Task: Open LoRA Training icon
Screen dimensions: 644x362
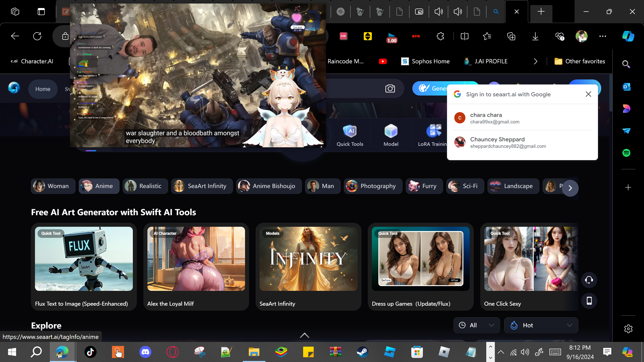Action: tap(433, 135)
